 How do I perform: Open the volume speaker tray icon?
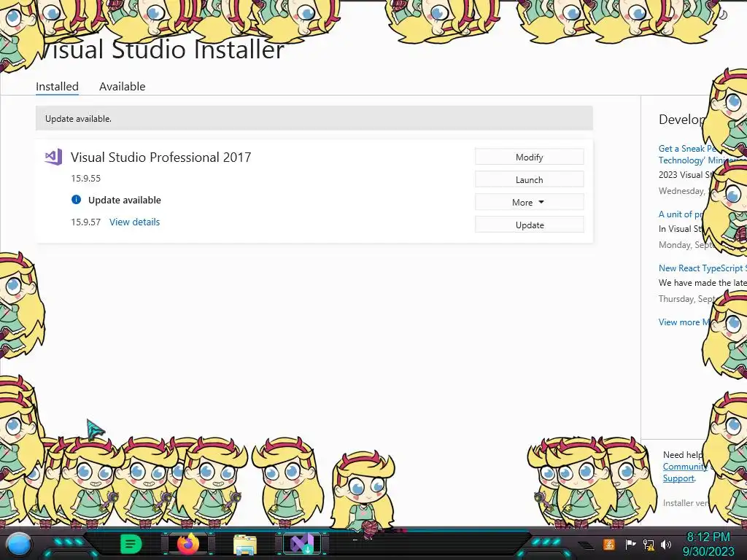(666, 545)
